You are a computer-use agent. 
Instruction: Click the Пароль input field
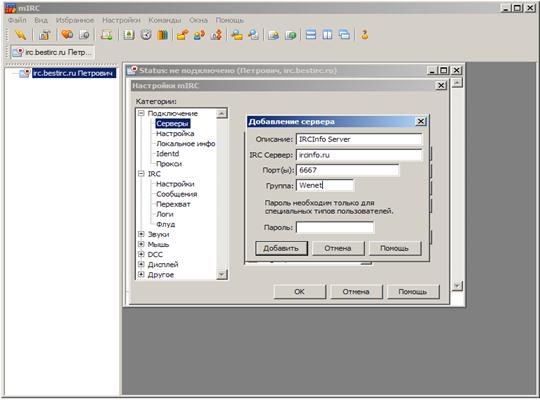pyautogui.click(x=335, y=227)
